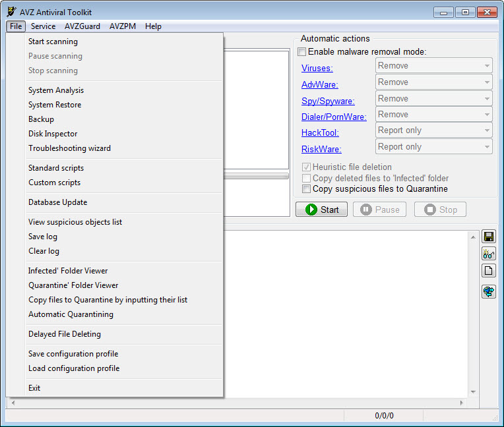The width and height of the screenshot is (504, 427).
Task: Follow the HackTool link
Action: (320, 132)
